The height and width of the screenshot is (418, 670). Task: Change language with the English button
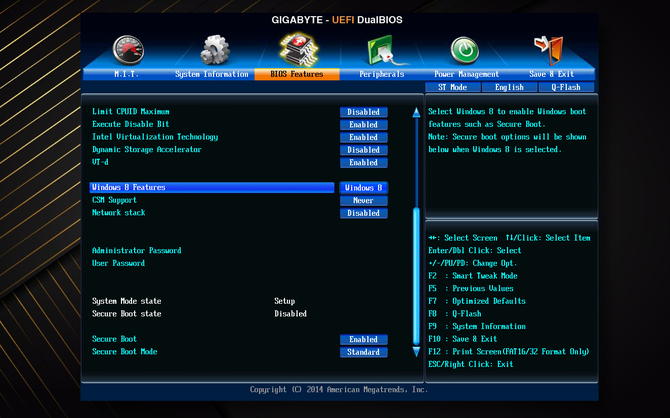pyautogui.click(x=509, y=87)
